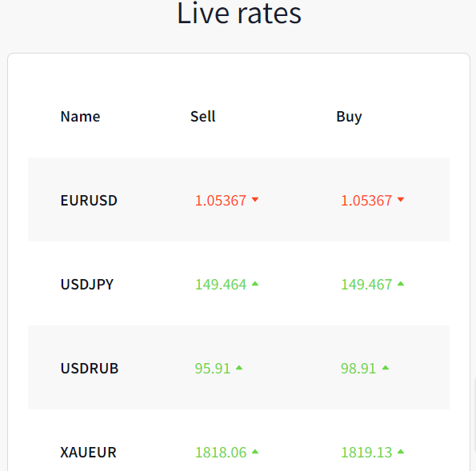Viewport: 476px width, 471px height.
Task: Click the red down arrow beside EURUSD buy rate
Action: [x=401, y=199]
